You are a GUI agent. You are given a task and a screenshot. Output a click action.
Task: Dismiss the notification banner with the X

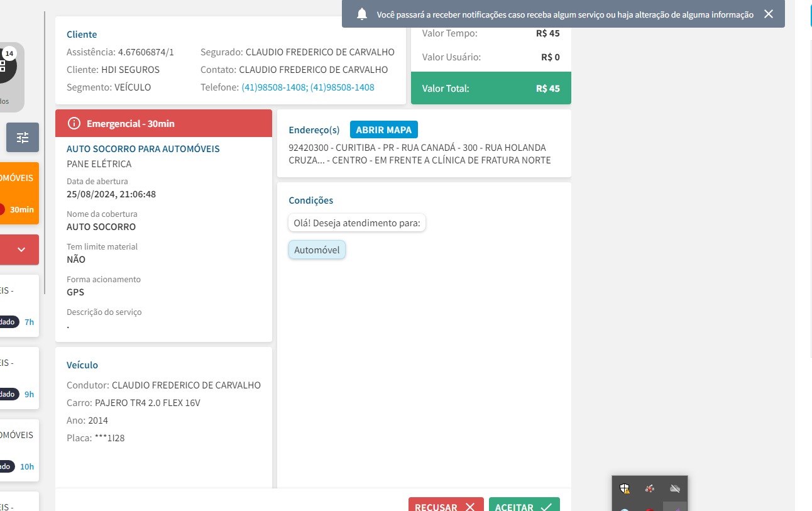769,14
